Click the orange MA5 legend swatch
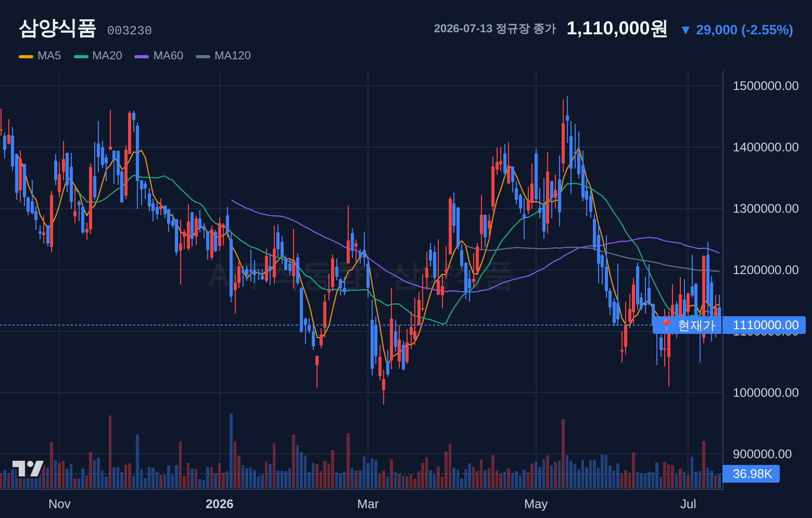This screenshot has height=518, width=812. point(26,56)
